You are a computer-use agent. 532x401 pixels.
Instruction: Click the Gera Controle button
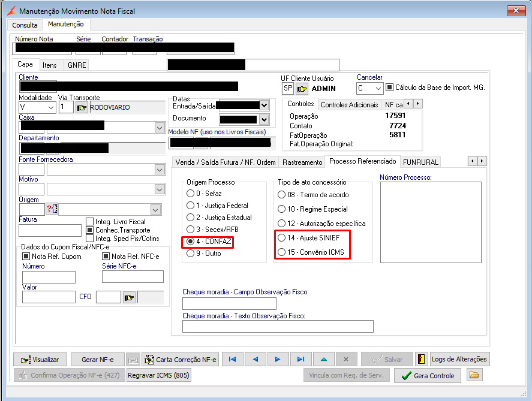(x=428, y=376)
